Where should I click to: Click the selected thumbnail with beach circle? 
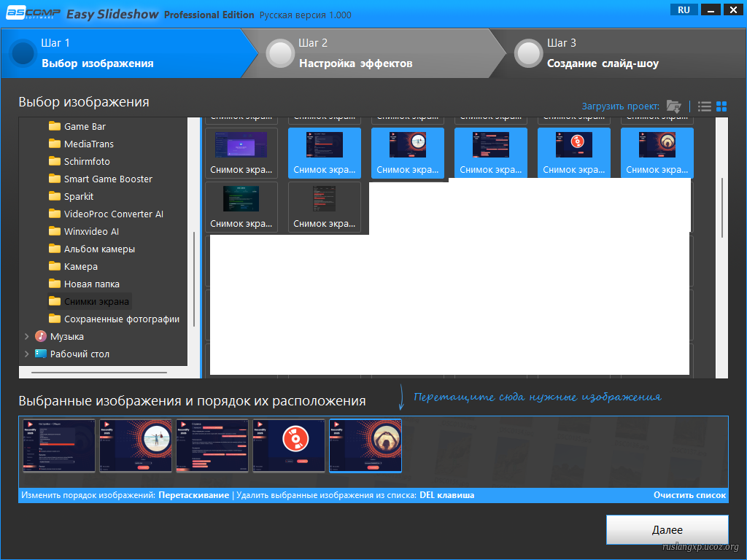407,153
